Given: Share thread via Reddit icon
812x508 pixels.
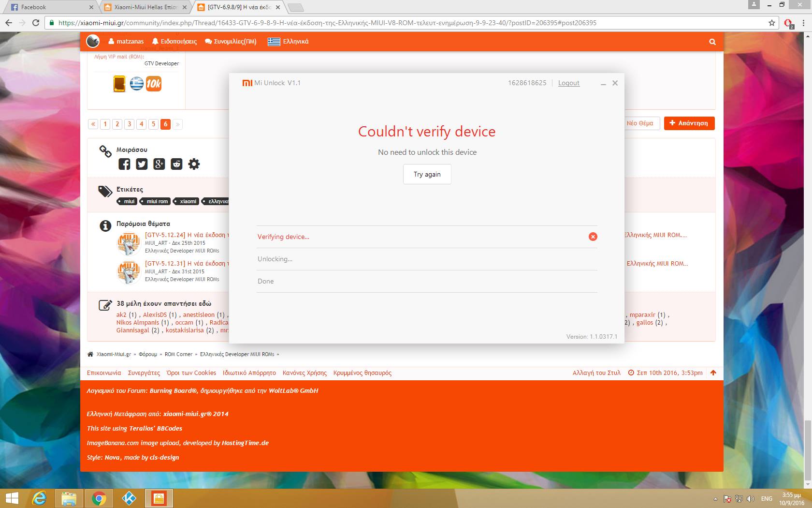Looking at the screenshot, I should [x=176, y=164].
